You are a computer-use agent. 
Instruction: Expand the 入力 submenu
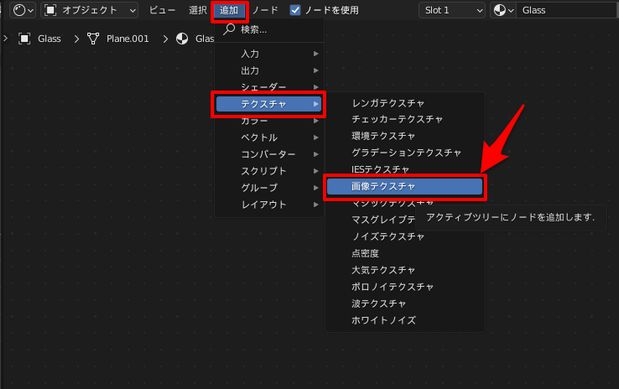pyautogui.click(x=269, y=54)
